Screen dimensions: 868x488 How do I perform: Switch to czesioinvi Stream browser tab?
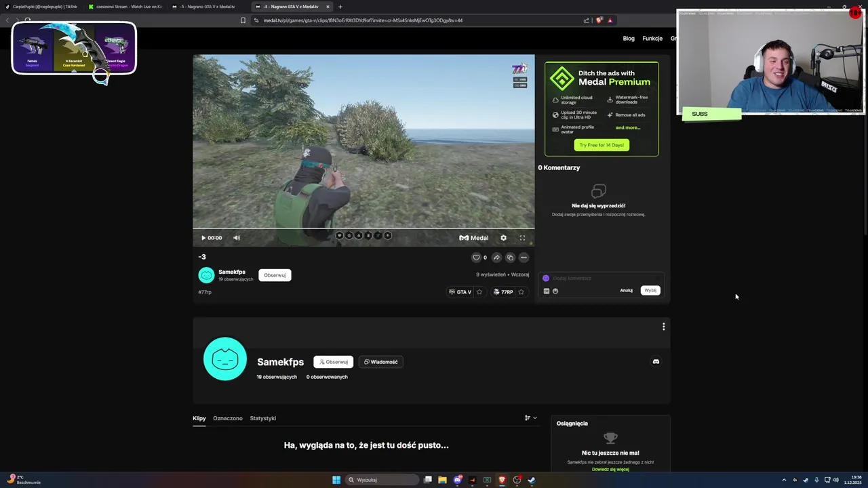(x=125, y=7)
